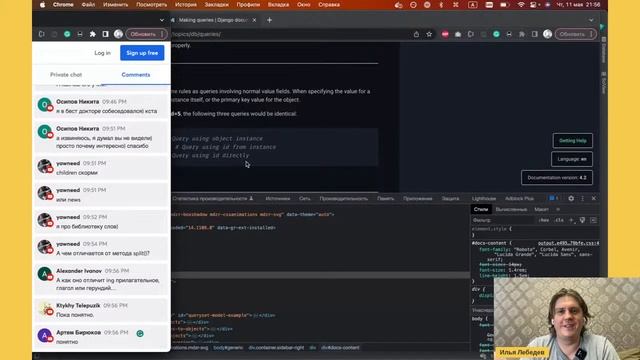640x360 pixels.
Task: Open DevTools Lighthouse tab
Action: click(x=484, y=199)
